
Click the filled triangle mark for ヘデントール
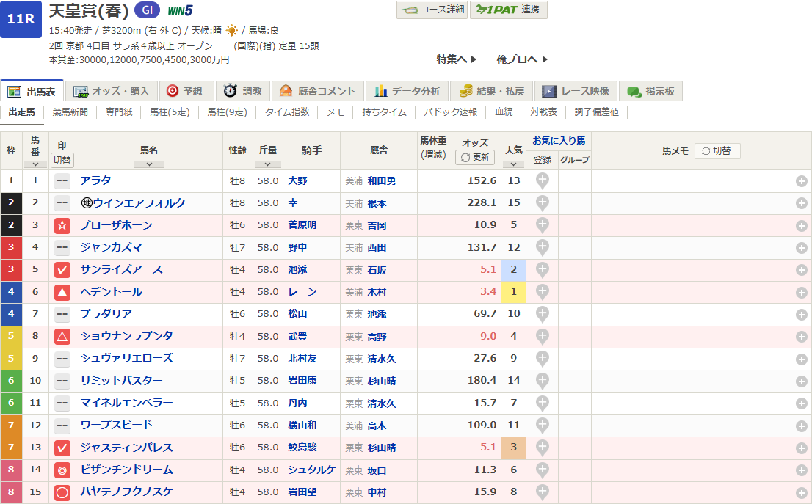(62, 292)
